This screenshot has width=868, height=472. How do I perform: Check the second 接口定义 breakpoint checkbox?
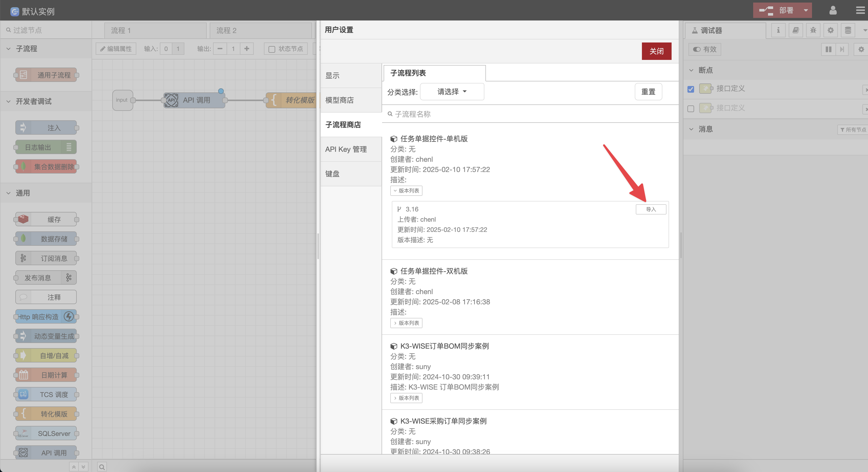click(691, 109)
